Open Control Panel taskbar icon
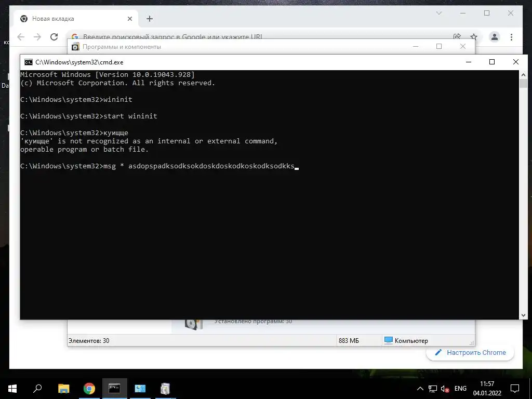 pyautogui.click(x=140, y=389)
